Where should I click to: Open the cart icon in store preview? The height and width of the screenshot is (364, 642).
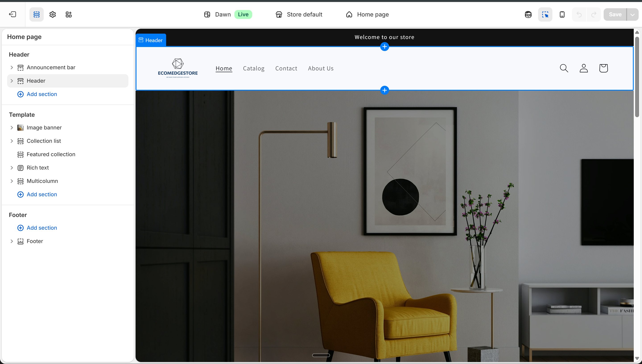(603, 68)
